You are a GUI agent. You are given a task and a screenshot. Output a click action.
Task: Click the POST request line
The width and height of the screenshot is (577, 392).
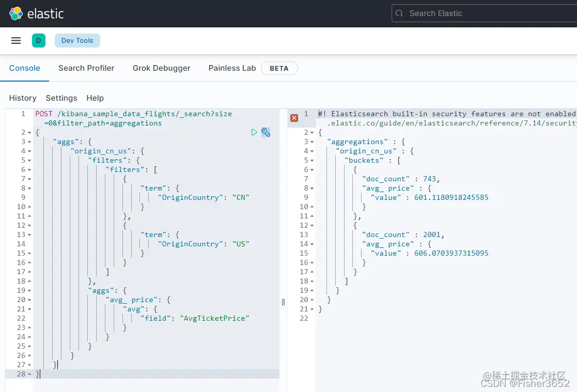(x=134, y=118)
